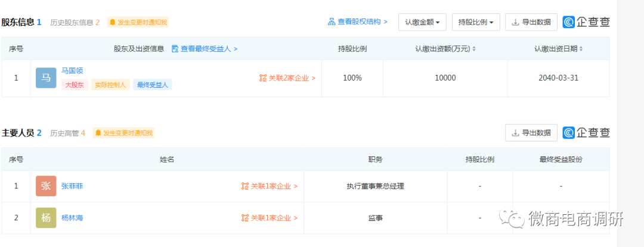The height and width of the screenshot is (247, 644).
Task: Click 监事 position cell
Action: 376,218
